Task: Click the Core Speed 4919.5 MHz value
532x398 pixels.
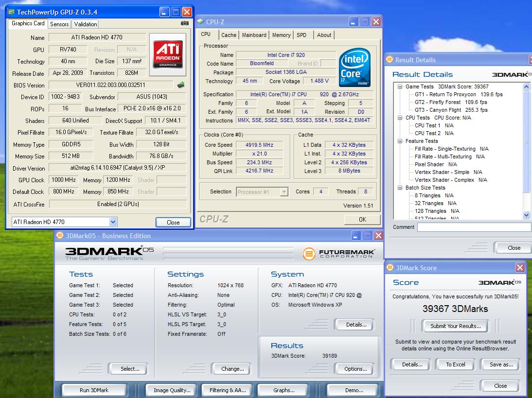Action: [x=259, y=145]
